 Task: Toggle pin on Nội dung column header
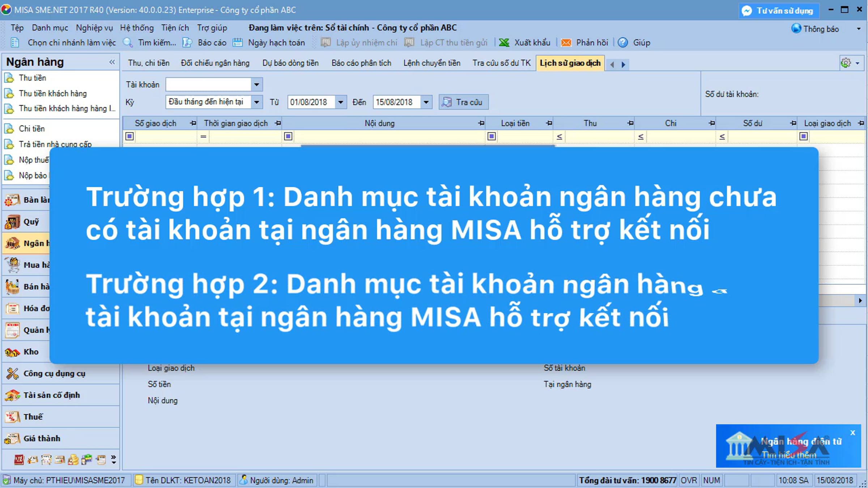coord(481,123)
